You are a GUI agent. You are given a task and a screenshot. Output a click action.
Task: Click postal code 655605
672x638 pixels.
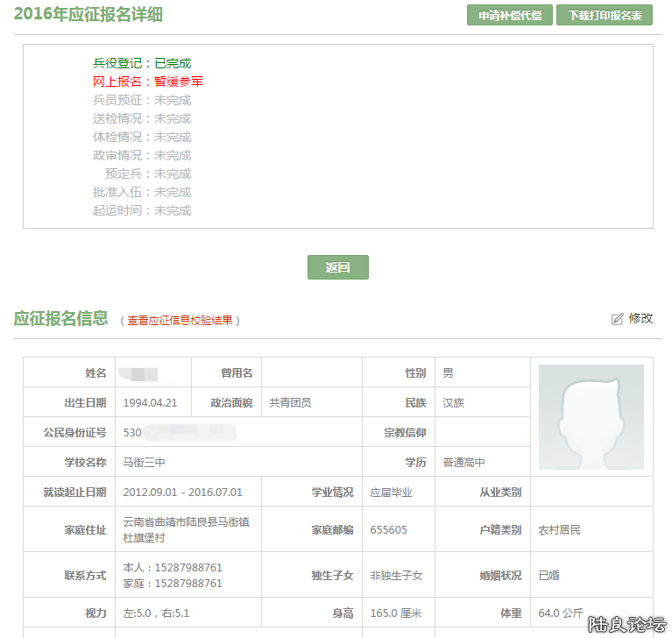coord(389,529)
